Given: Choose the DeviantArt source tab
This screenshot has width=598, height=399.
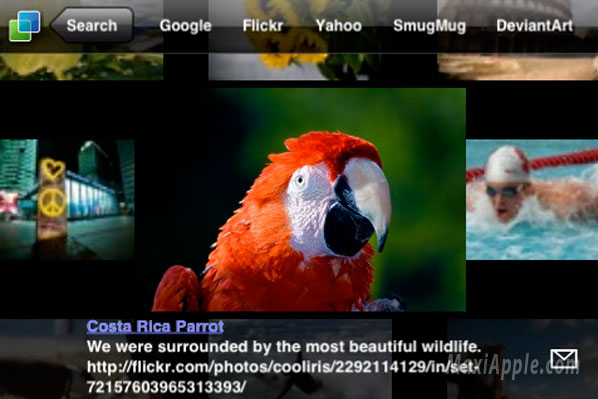Looking at the screenshot, I should pyautogui.click(x=534, y=26).
